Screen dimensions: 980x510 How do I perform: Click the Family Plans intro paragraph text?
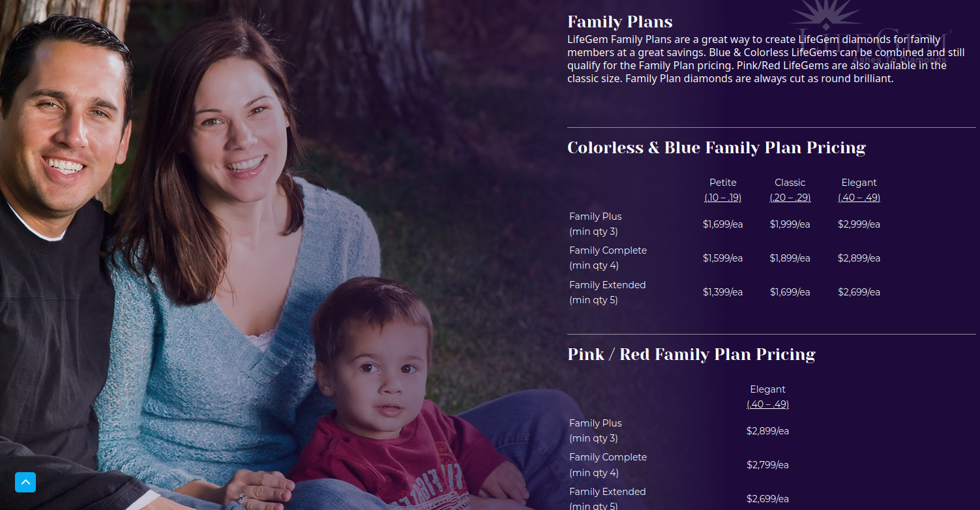click(x=756, y=59)
